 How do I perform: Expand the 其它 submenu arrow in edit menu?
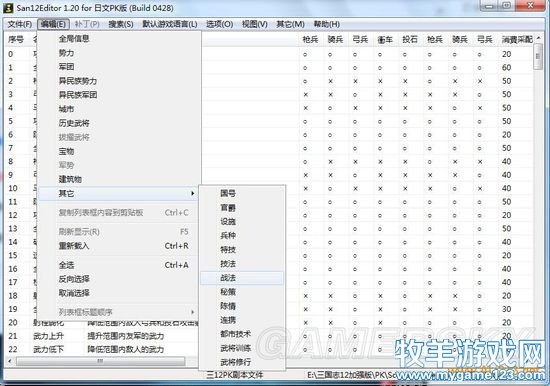point(192,193)
